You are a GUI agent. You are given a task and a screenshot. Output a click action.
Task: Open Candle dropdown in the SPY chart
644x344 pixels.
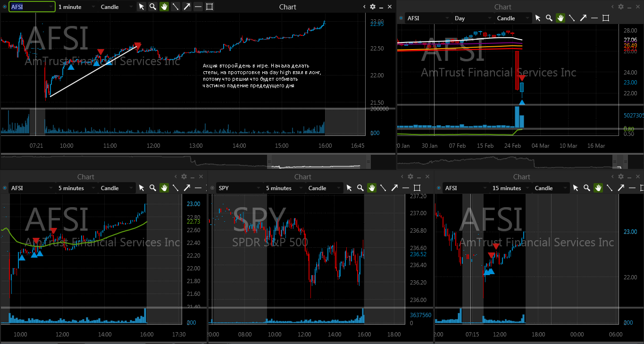pos(324,188)
